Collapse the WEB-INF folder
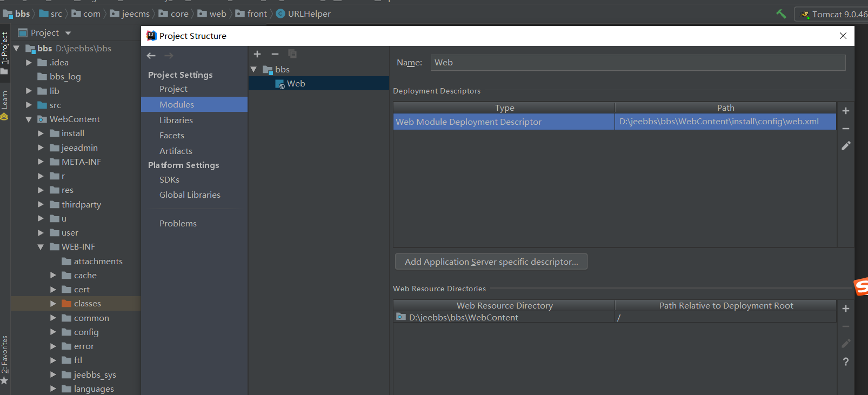 41,247
